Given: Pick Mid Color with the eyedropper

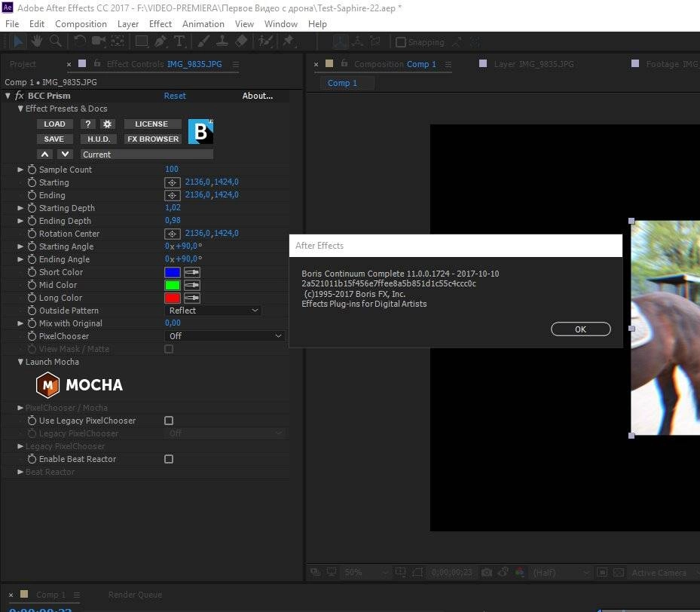Looking at the screenshot, I should pyautogui.click(x=192, y=285).
